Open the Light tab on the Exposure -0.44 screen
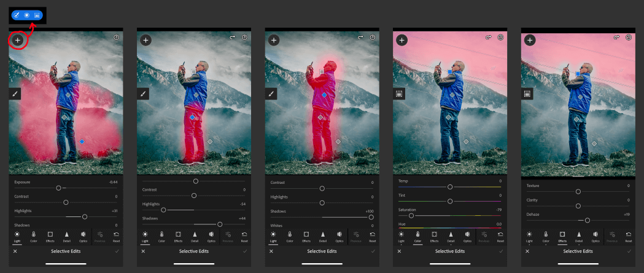The image size is (644, 273). [x=17, y=236]
